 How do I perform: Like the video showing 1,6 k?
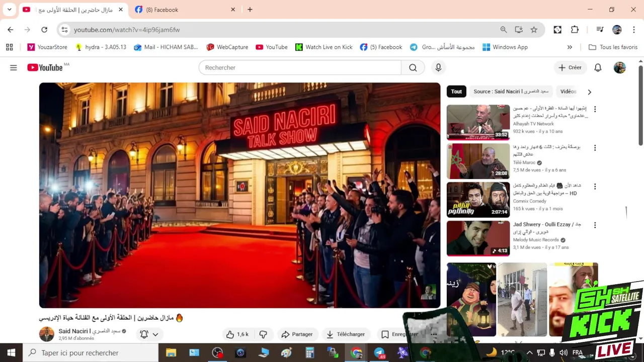pyautogui.click(x=237, y=334)
